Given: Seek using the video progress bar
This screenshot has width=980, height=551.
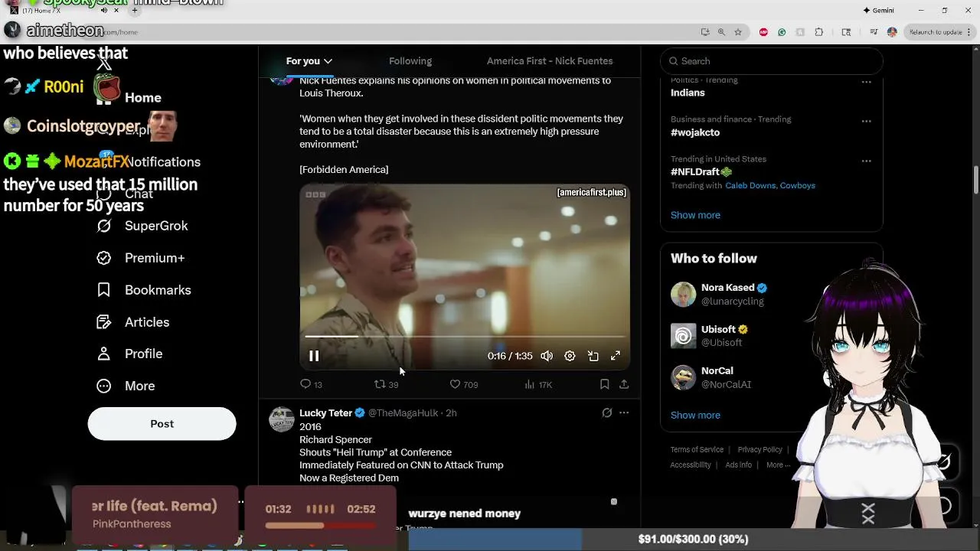Looking at the screenshot, I should 465,336.
